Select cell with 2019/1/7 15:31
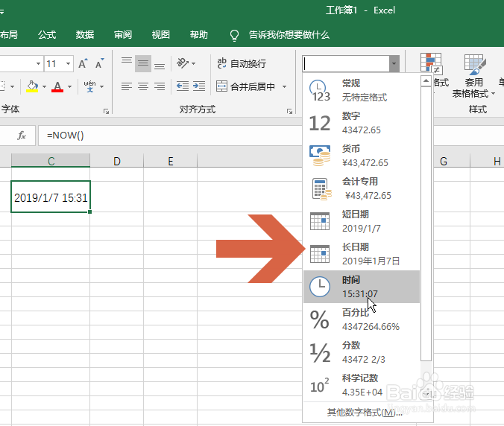Screen dimensions: 504x426 pos(51,197)
